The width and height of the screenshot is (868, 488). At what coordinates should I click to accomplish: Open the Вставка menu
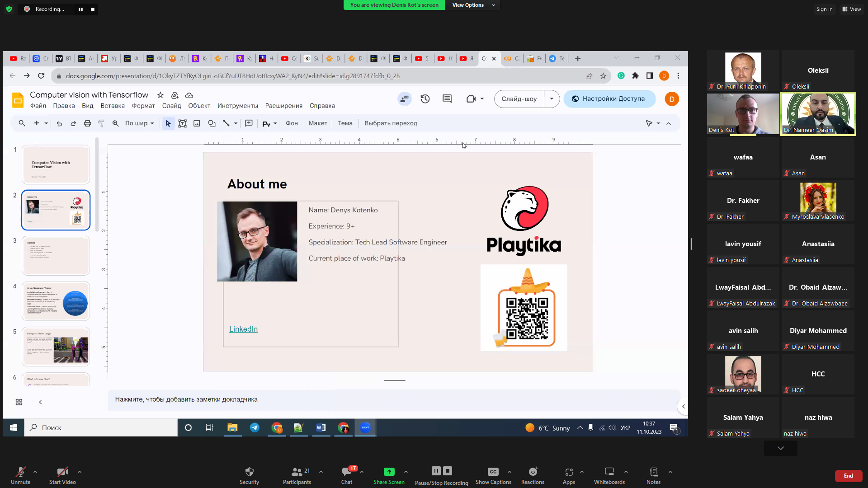[x=112, y=106]
